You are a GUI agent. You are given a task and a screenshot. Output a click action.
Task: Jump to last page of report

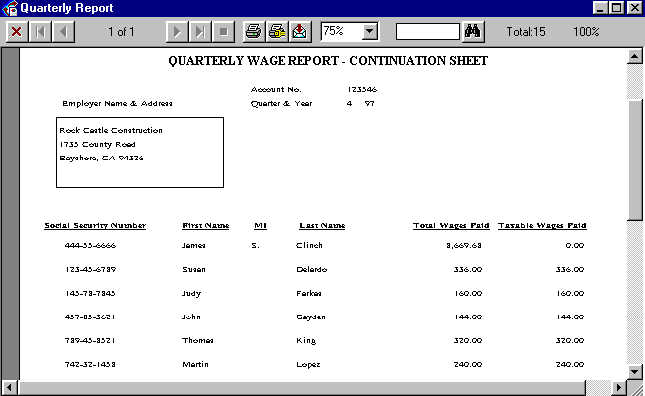[200, 32]
